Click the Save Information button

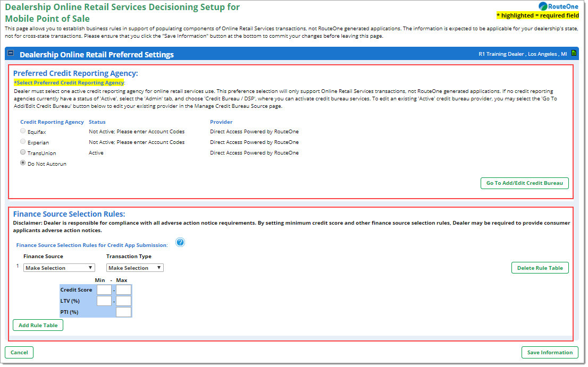tap(550, 353)
